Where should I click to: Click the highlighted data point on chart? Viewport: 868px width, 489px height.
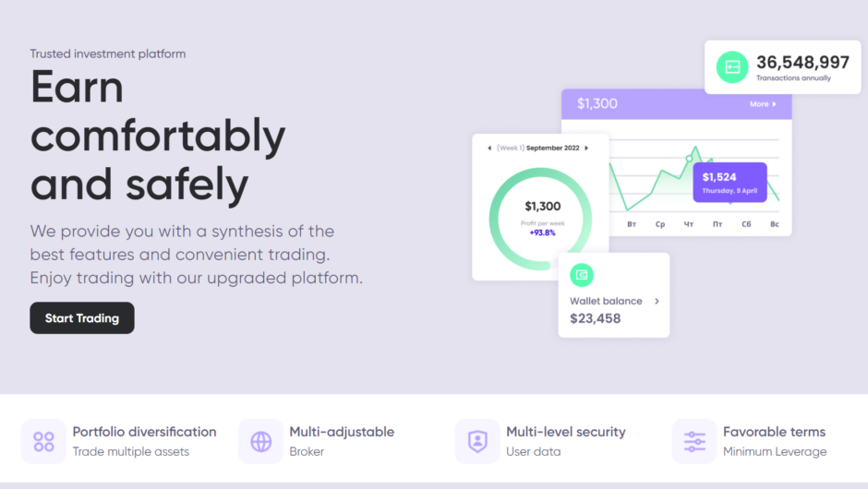[689, 159]
